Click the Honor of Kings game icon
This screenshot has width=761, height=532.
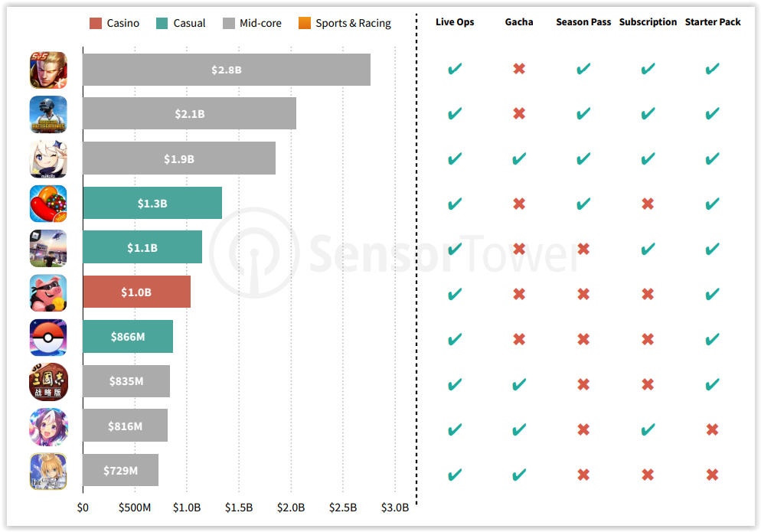48,70
